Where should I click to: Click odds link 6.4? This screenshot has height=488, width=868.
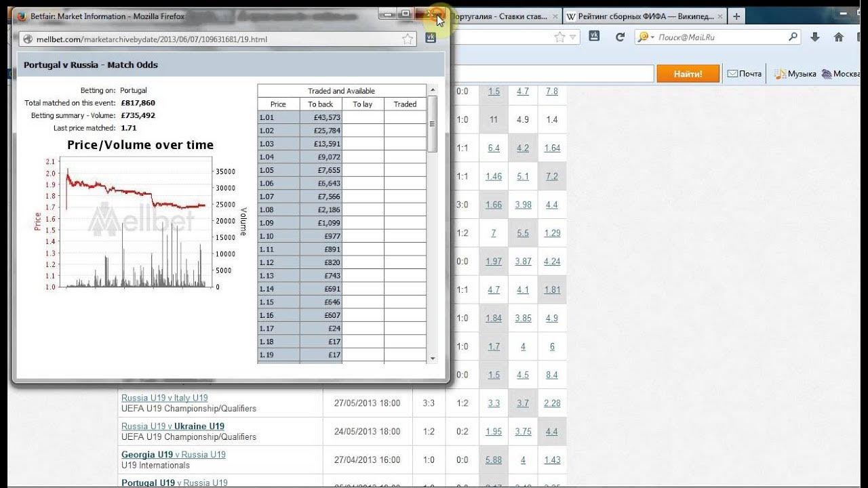(x=494, y=148)
